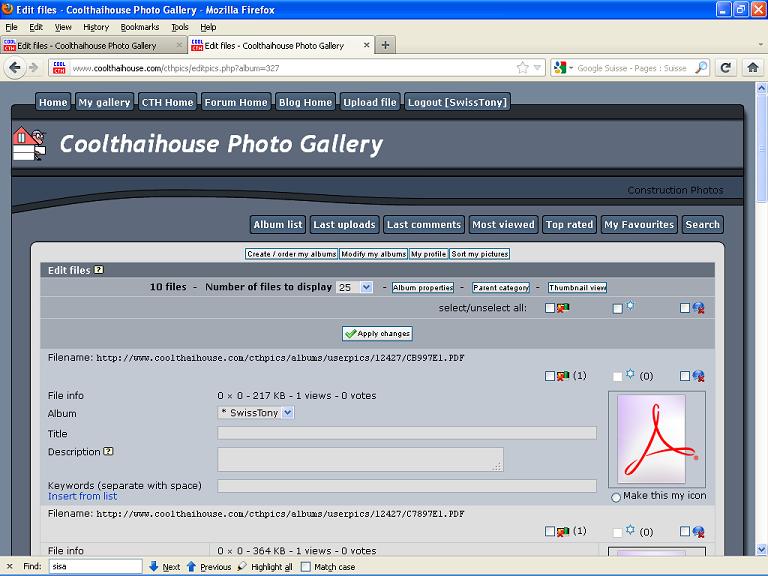Click the search magnifier icon in search bar
The image size is (768, 576).
[x=701, y=68]
